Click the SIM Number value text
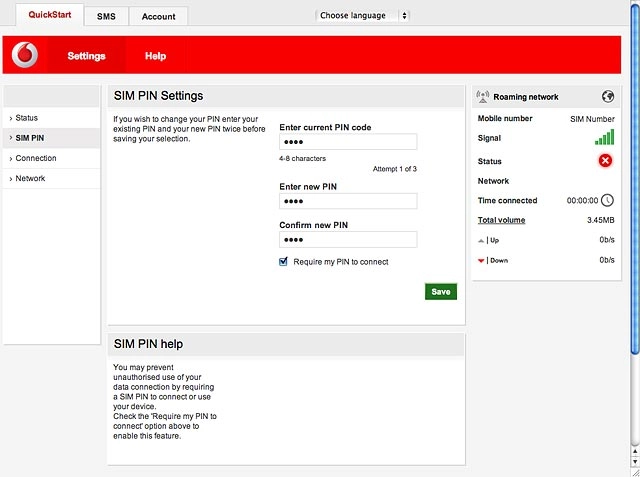 (592, 119)
